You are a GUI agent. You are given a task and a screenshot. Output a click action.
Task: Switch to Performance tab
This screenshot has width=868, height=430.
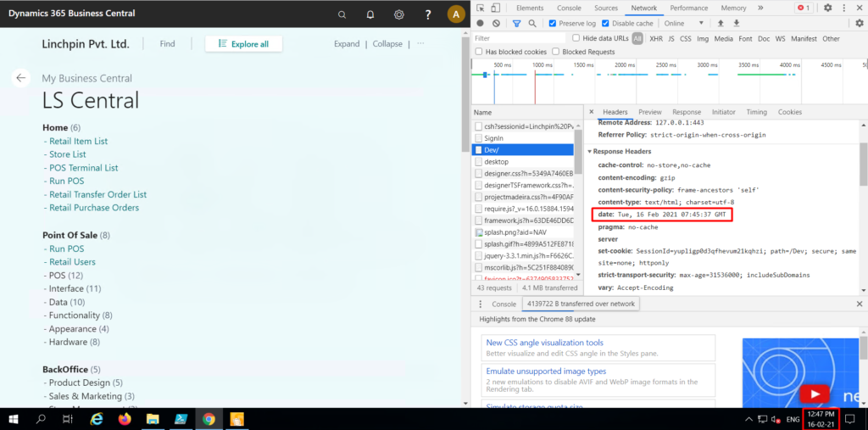690,8
